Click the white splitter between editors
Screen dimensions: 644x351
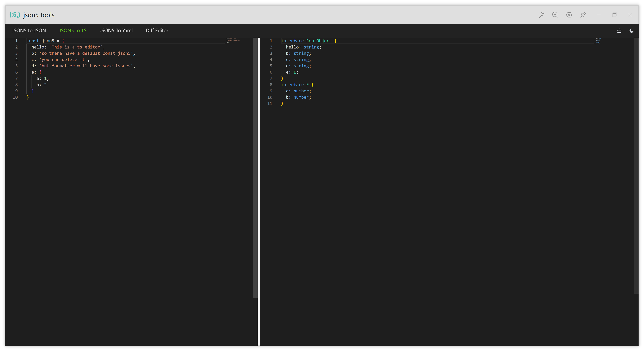pos(259,192)
